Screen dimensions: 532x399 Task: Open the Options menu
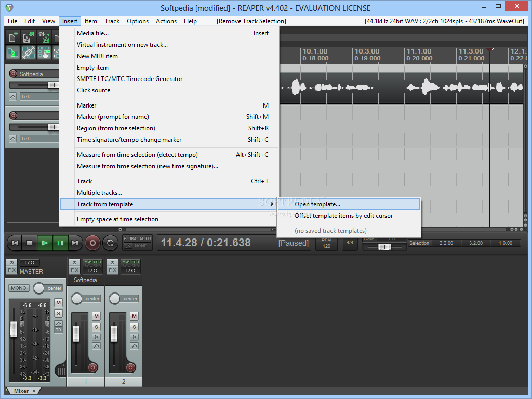pyautogui.click(x=138, y=21)
